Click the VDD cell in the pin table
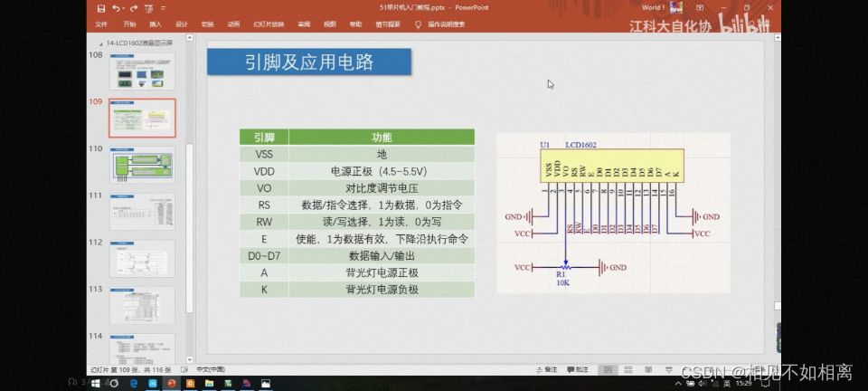Image resolution: width=868 pixels, height=391 pixels. (x=264, y=171)
